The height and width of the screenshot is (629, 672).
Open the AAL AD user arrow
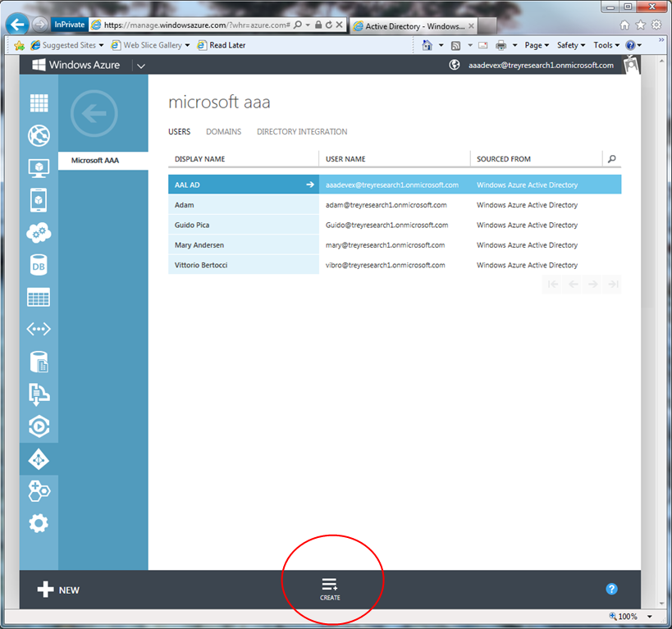coord(310,185)
